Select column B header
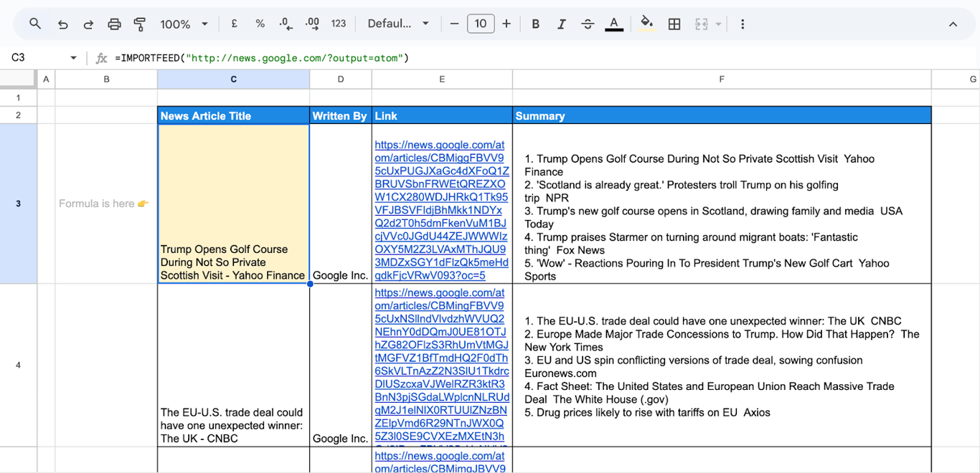 [106, 79]
